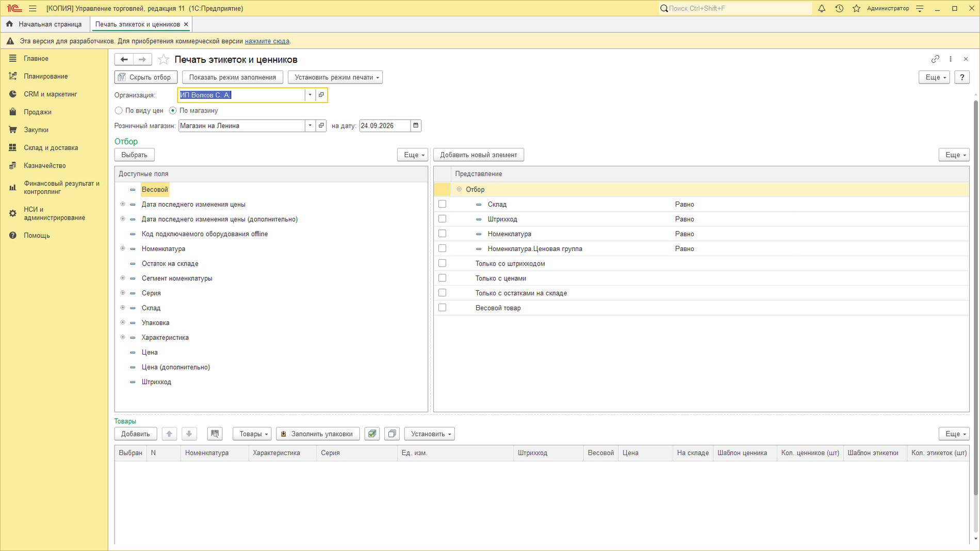The height and width of the screenshot is (551, 980).
Task: Click the select-all rows checkmark icon
Action: [x=372, y=434]
